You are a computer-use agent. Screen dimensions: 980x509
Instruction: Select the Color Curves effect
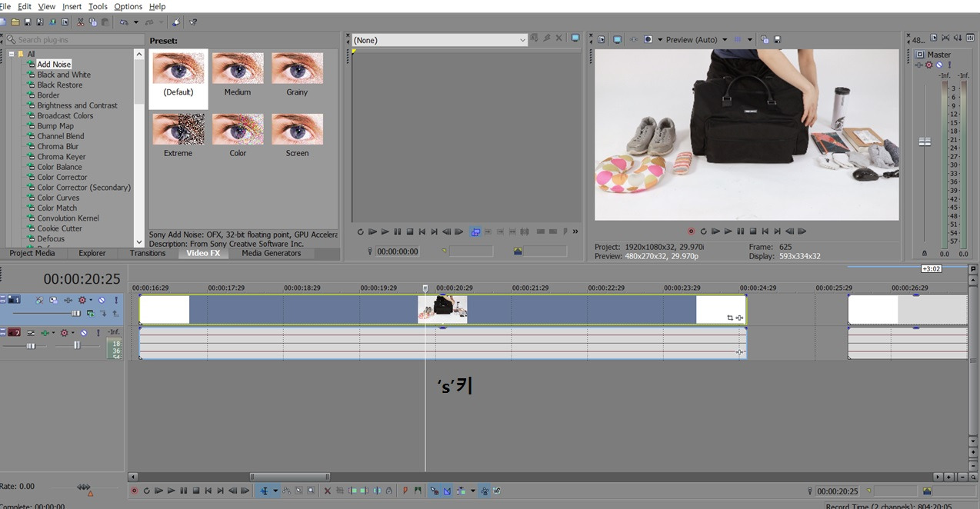(x=58, y=198)
